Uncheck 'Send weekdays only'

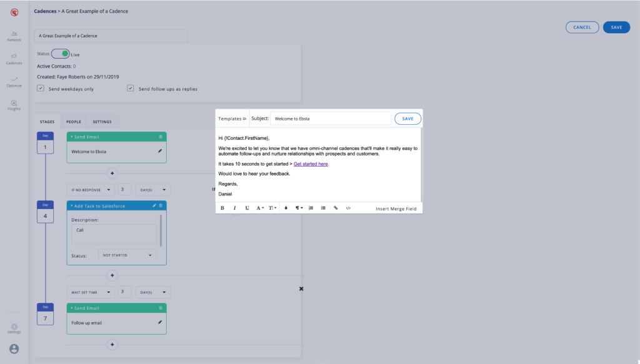[41, 89]
